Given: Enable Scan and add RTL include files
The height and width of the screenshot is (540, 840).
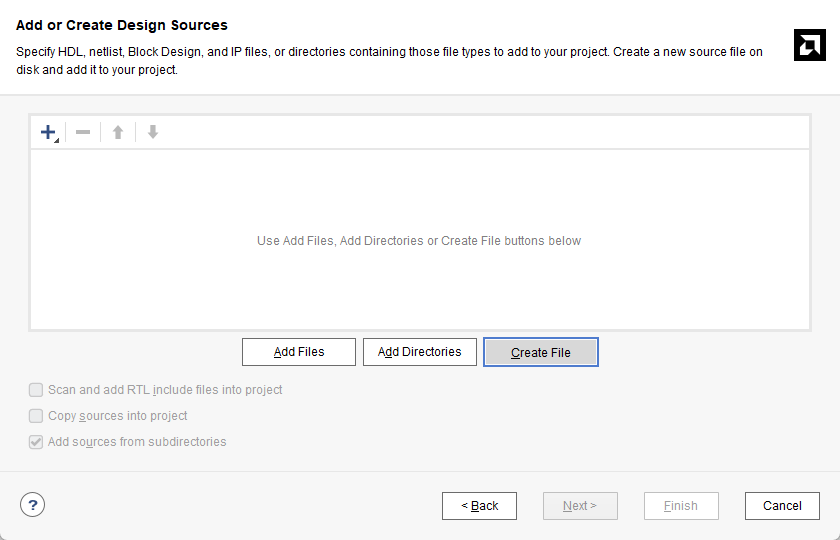Looking at the screenshot, I should point(36,390).
